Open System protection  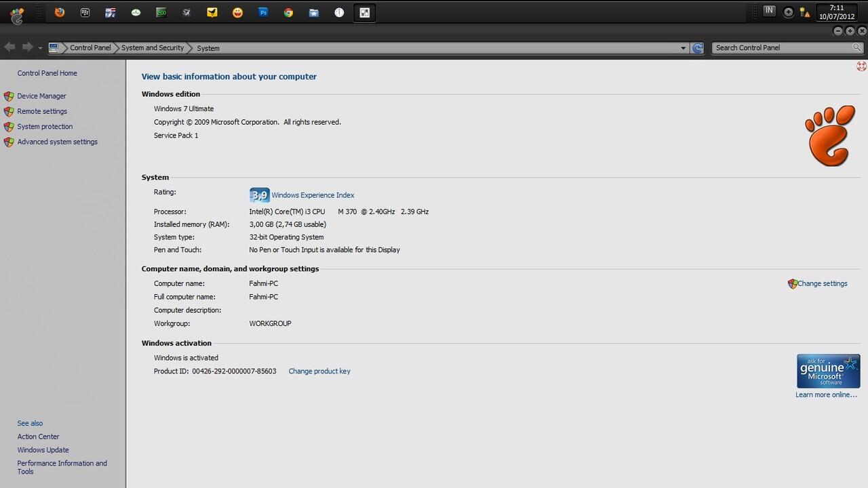[x=45, y=127]
